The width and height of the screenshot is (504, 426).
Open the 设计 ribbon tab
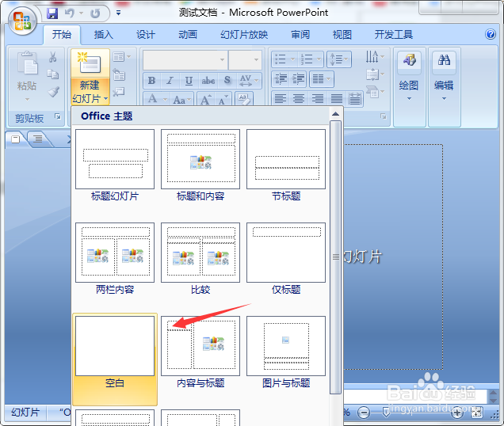pos(146,34)
